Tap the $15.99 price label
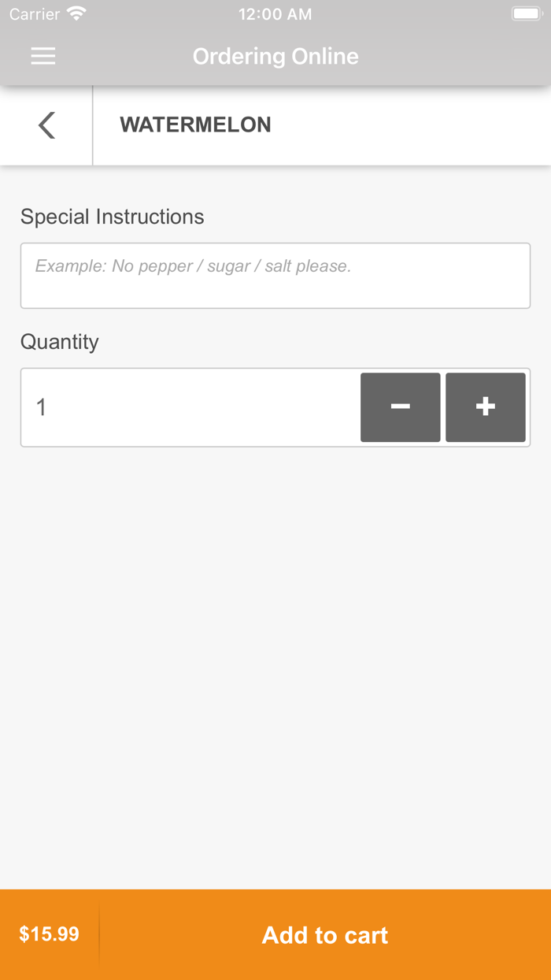The width and height of the screenshot is (551, 980). click(49, 934)
